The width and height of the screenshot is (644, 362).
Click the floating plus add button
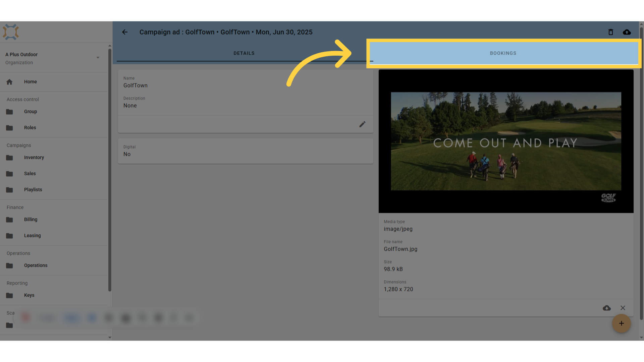pos(621,323)
